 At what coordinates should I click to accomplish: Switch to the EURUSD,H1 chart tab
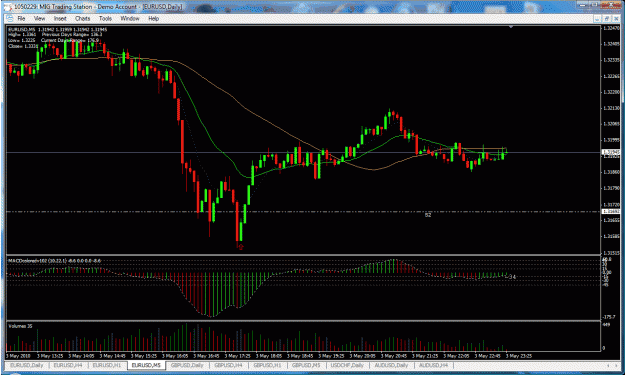pyautogui.click(x=107, y=365)
